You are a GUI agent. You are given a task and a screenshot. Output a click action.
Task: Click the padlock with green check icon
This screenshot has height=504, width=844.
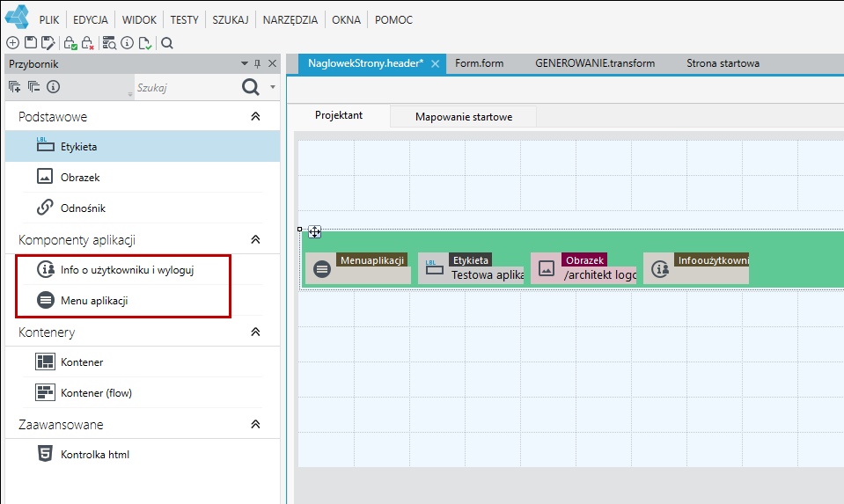pyautogui.click(x=70, y=43)
